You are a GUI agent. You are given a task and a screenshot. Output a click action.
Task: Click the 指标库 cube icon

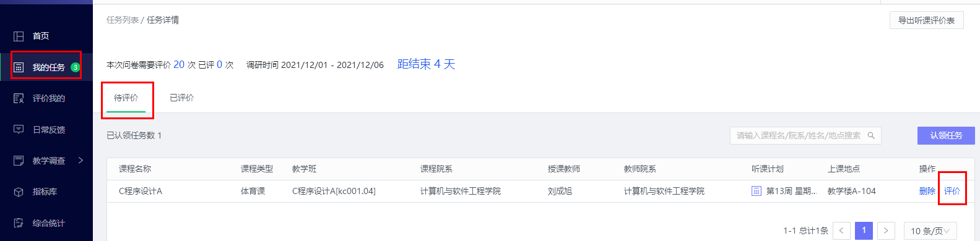(x=19, y=192)
